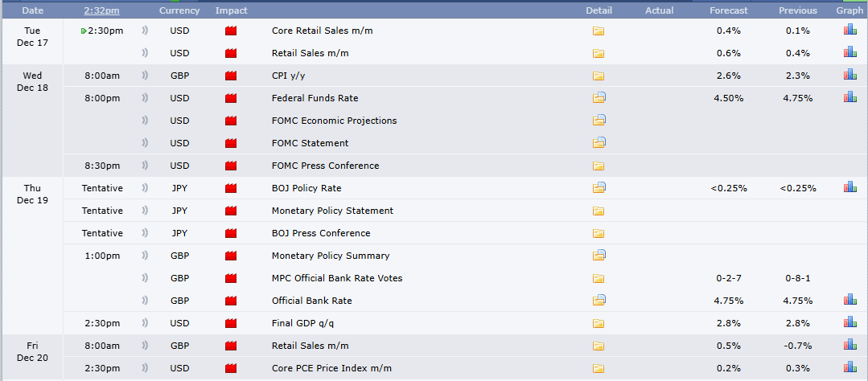
Task: Toggle sound alert for Final GDP q/q
Action: 145,323
